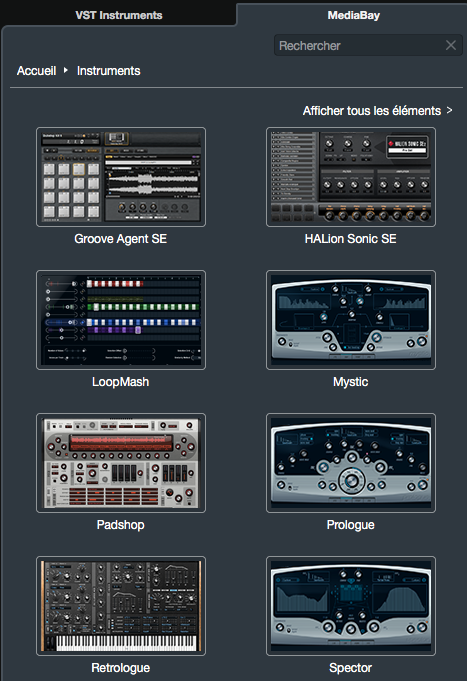Select the Prologue synthesizer thumbnail
The height and width of the screenshot is (681, 467).
351,463
